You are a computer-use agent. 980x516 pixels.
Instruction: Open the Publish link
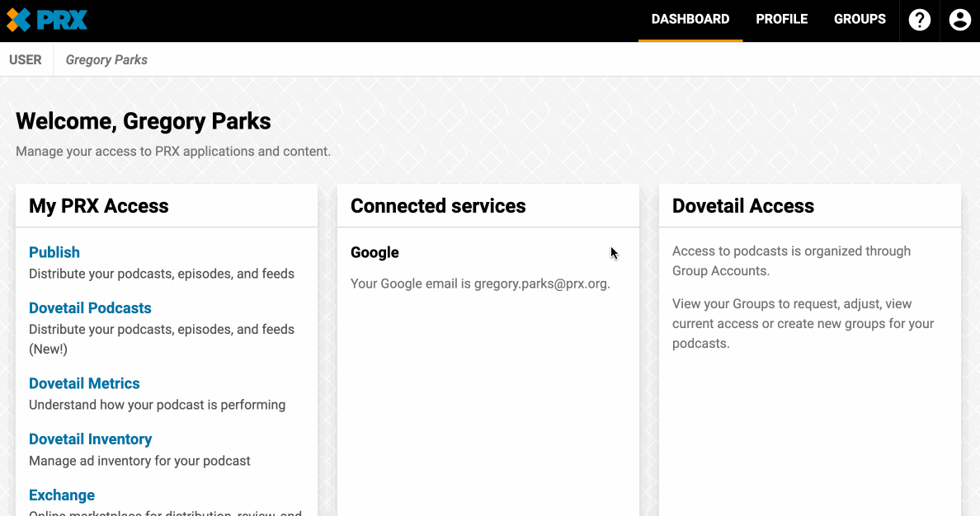[x=54, y=252]
